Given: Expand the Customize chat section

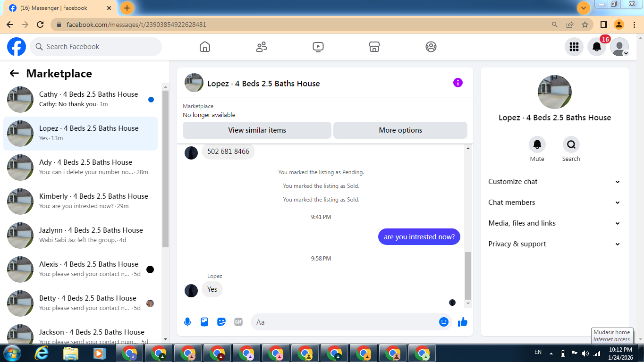Looking at the screenshot, I should [x=554, y=182].
